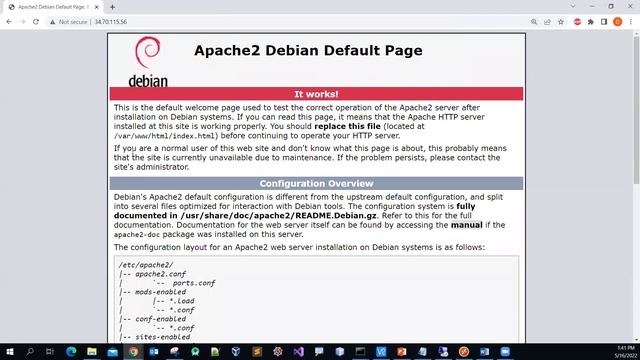
Task: Click the sites-enabled entry
Action: tap(162, 337)
